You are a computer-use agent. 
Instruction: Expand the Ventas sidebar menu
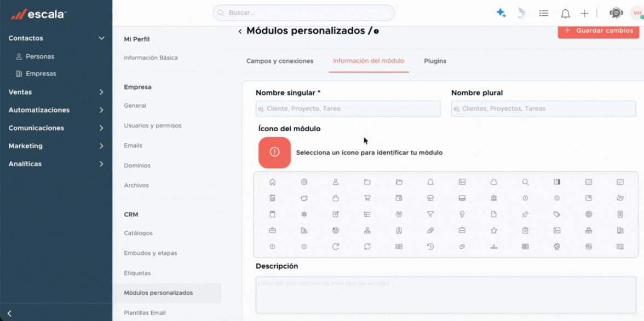tap(101, 92)
